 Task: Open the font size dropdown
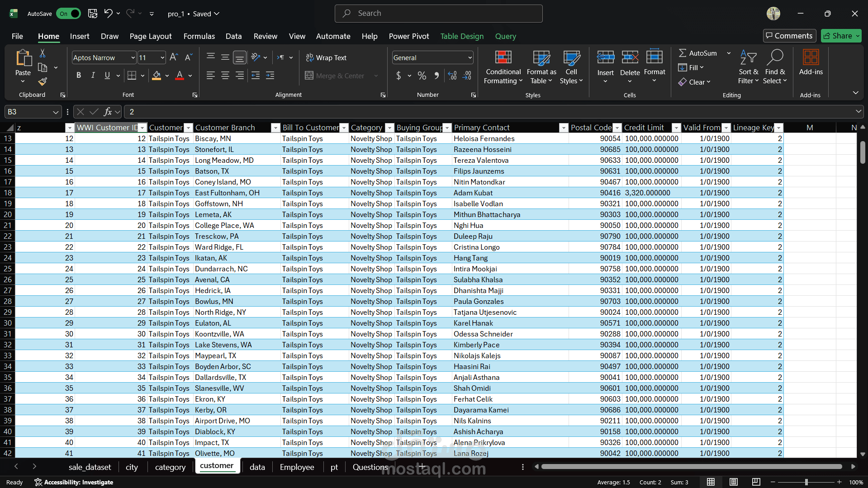pos(162,57)
